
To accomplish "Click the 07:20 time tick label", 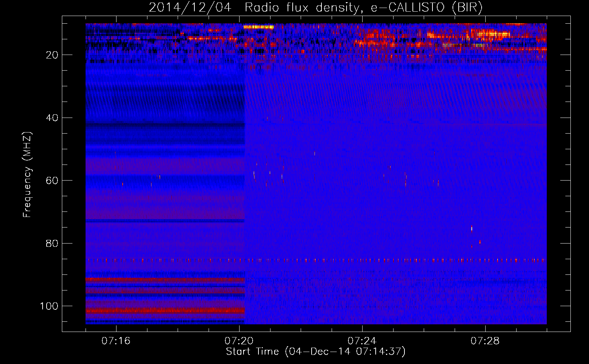I will pos(239,341).
